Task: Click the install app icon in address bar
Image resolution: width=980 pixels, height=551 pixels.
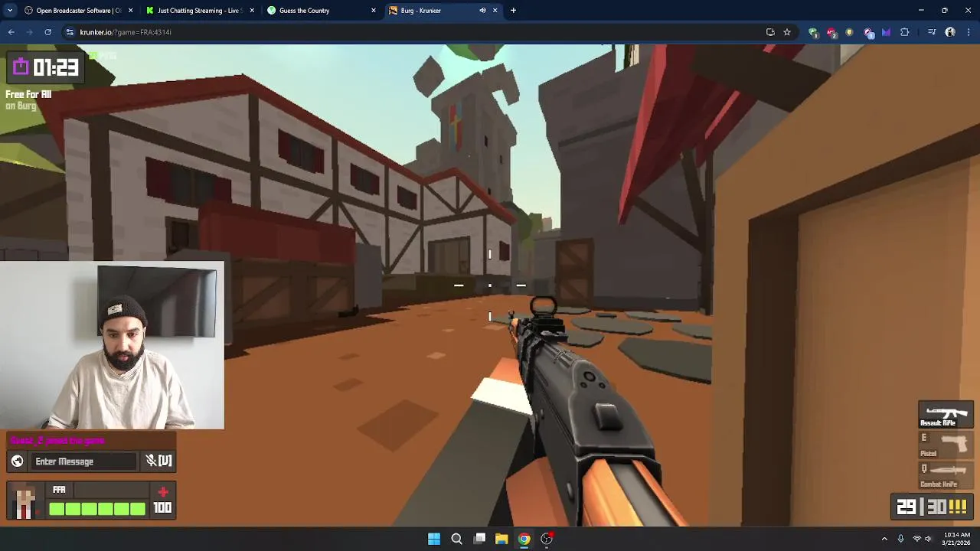Action: pos(770,32)
